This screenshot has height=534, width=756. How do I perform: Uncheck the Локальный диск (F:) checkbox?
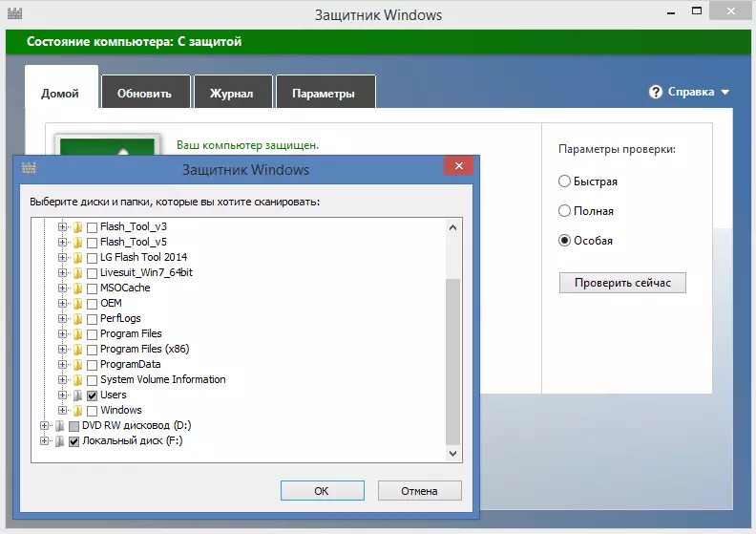point(73,441)
